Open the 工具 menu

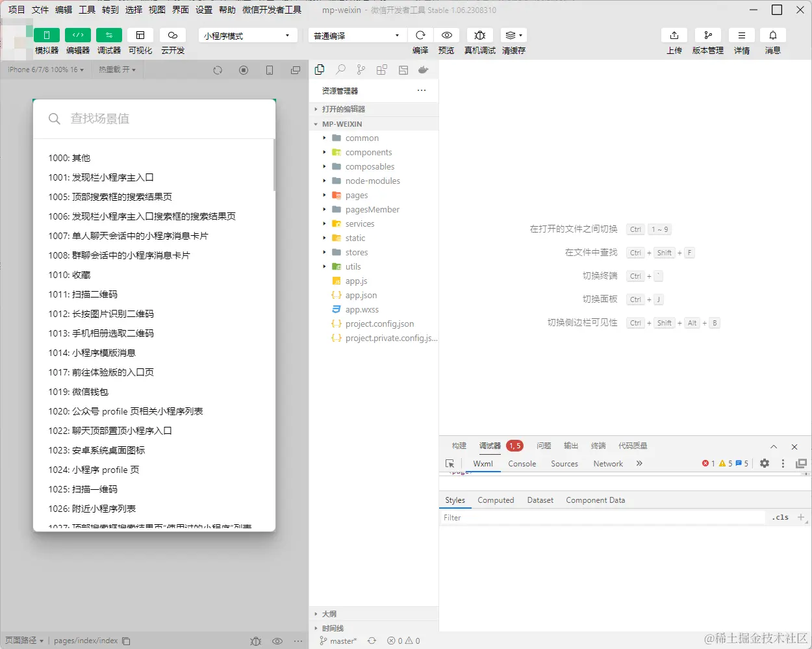tap(87, 10)
